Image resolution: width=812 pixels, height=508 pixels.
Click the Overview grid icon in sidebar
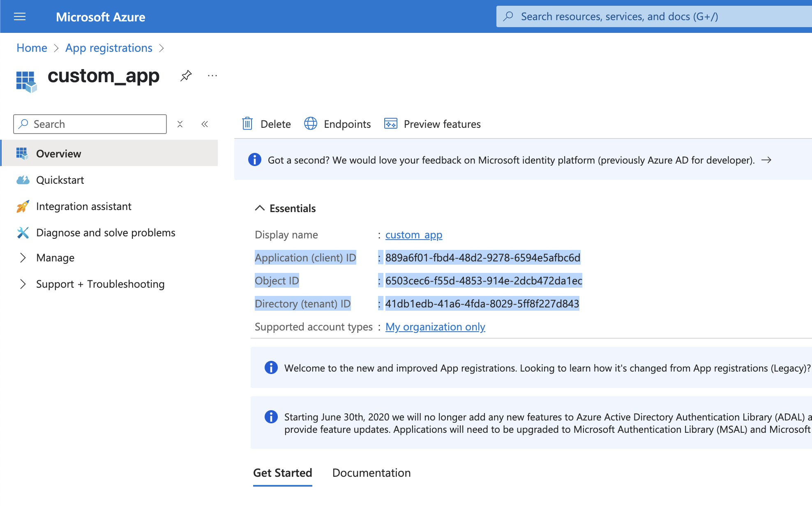22,153
